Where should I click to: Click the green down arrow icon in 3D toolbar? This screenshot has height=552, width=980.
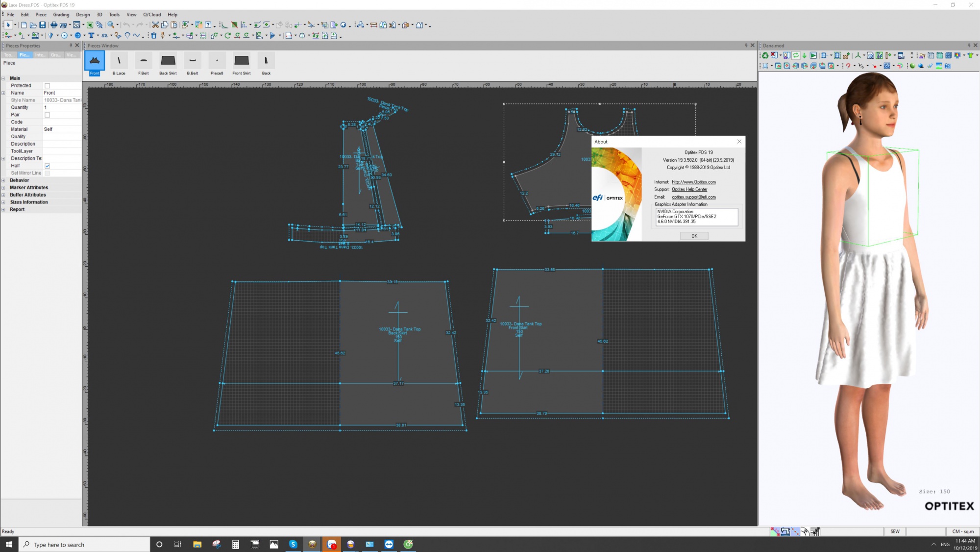pyautogui.click(x=804, y=55)
